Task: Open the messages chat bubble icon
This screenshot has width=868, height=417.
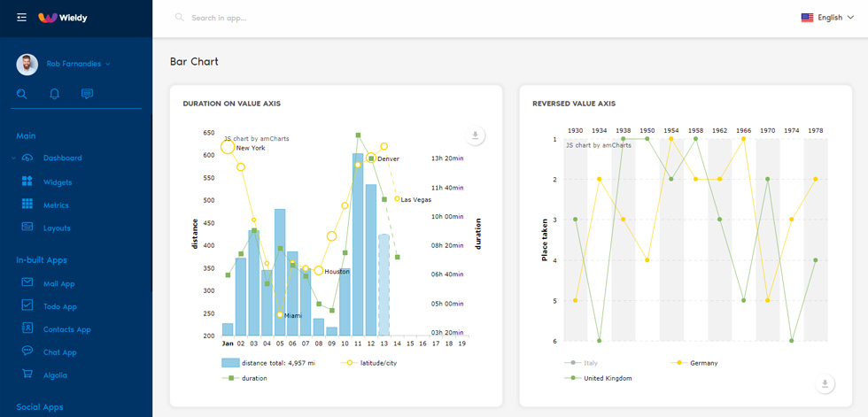Action: point(87,94)
